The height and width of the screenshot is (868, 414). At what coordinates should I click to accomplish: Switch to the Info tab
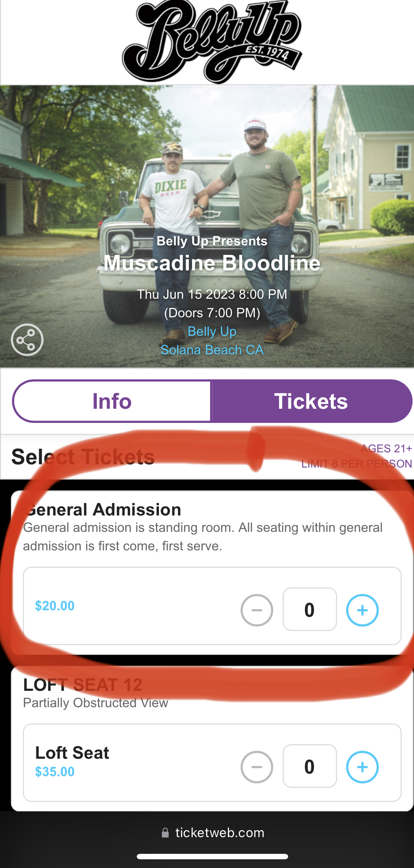pos(112,401)
